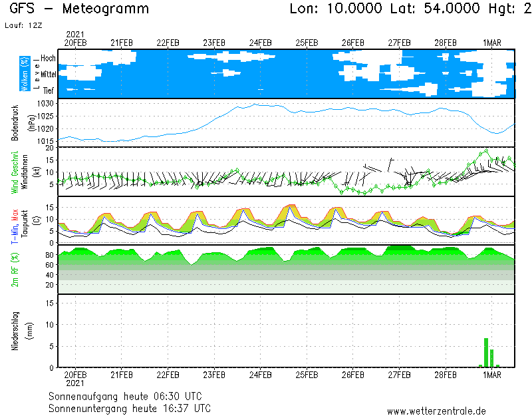Click the Sonnenaufgang heute 06:30 UTC text

click(x=129, y=396)
